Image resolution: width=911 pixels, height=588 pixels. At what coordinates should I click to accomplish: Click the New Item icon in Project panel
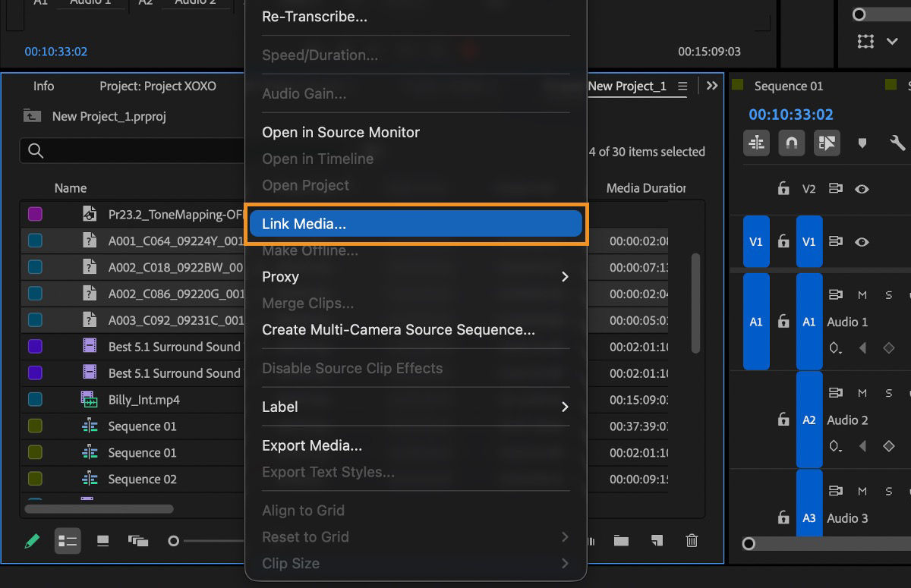(657, 541)
